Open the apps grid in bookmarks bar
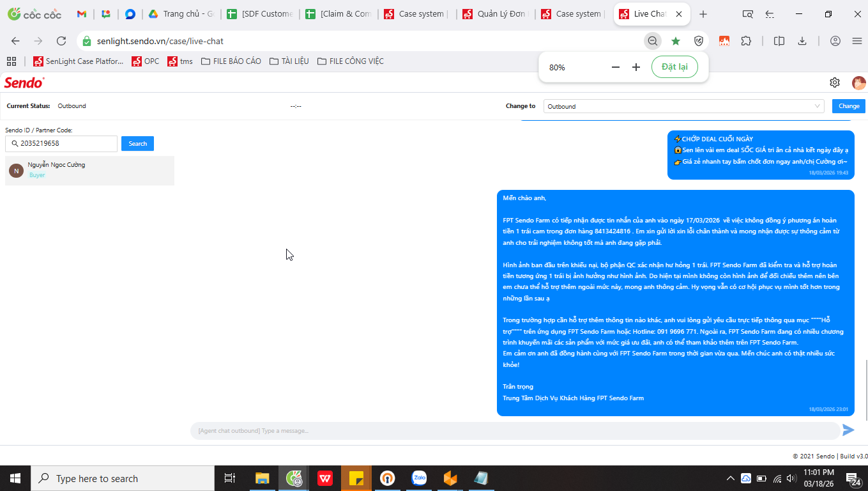Image resolution: width=868 pixels, height=491 pixels. [11, 61]
